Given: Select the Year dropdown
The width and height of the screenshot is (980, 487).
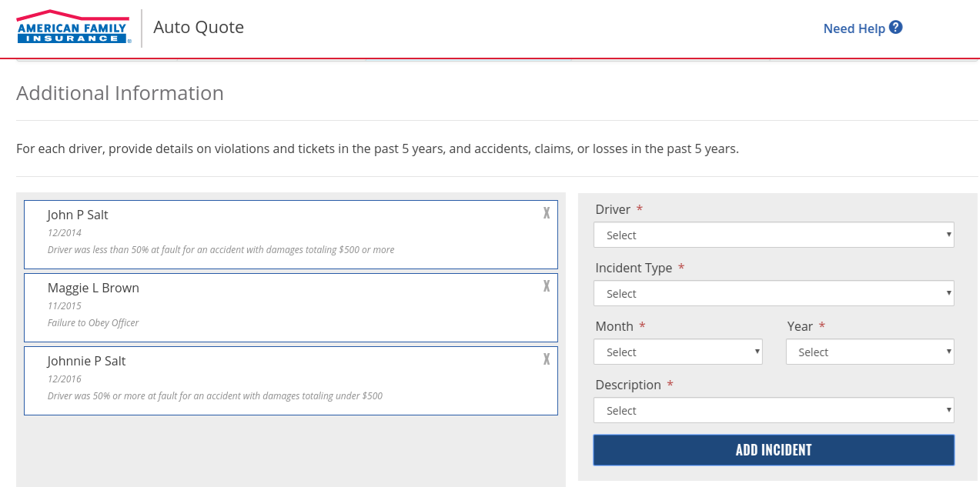Looking at the screenshot, I should click(869, 352).
